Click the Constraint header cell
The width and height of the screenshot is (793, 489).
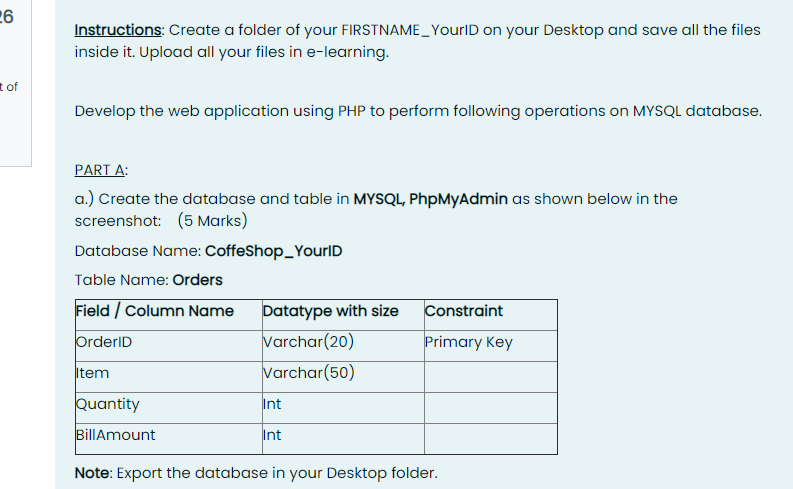pyautogui.click(x=491, y=315)
